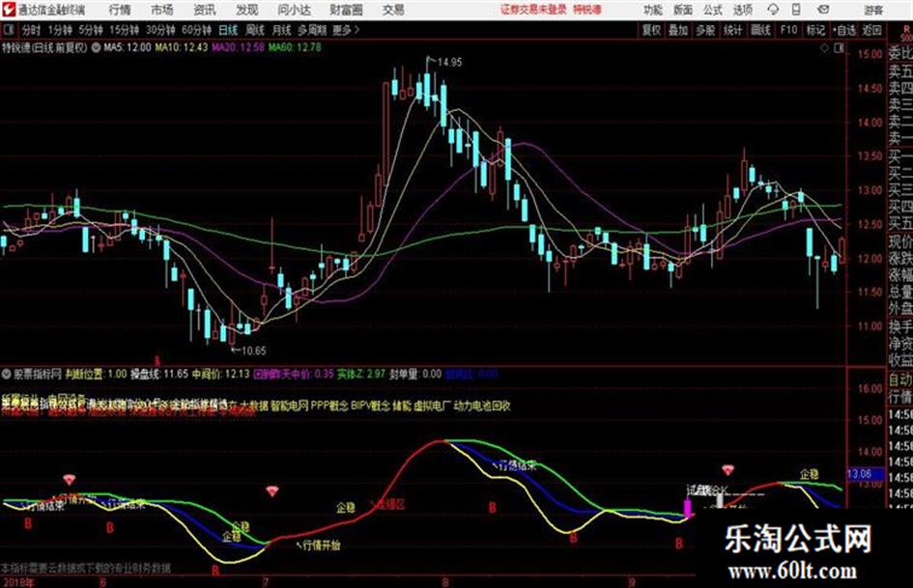Toggle the left panel icon beside 分时
The height and width of the screenshot is (588, 913).
pos(9,30)
